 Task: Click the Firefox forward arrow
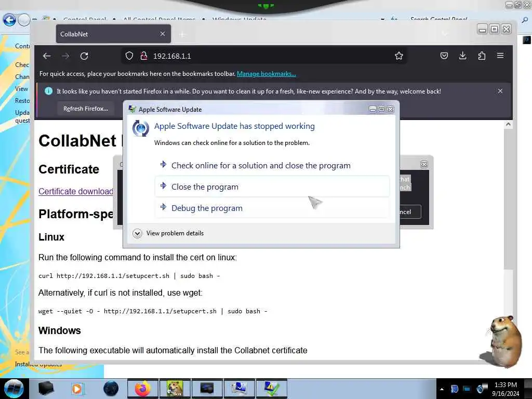click(x=65, y=56)
